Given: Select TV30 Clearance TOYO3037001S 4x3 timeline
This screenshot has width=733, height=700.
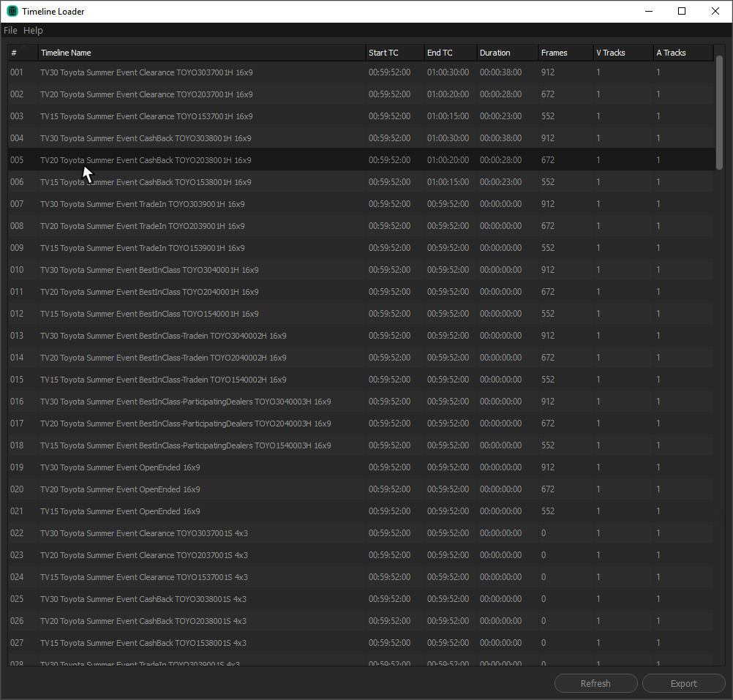Looking at the screenshot, I should (361, 534).
